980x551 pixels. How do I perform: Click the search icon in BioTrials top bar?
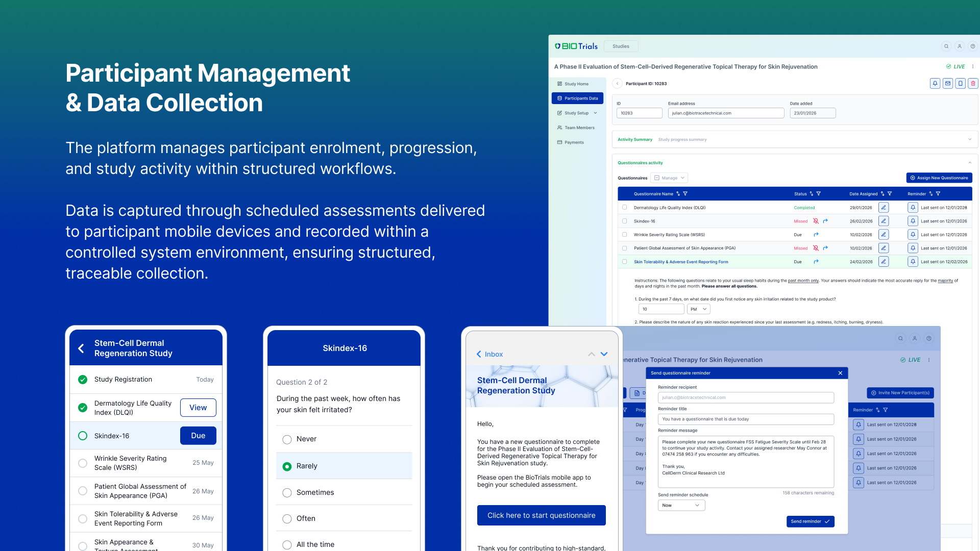coord(946,46)
